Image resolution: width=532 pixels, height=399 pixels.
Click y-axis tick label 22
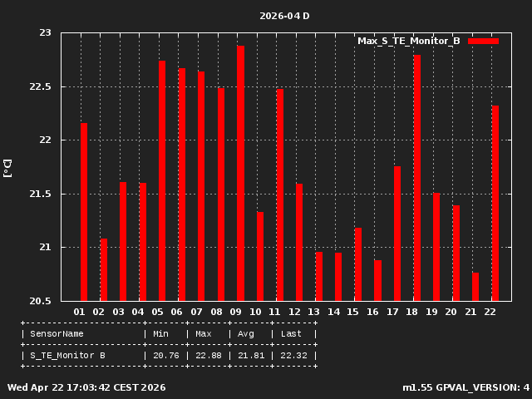[x=45, y=140]
